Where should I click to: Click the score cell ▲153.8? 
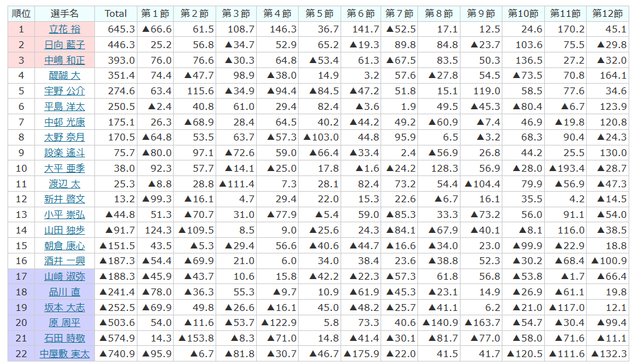click(196, 338)
